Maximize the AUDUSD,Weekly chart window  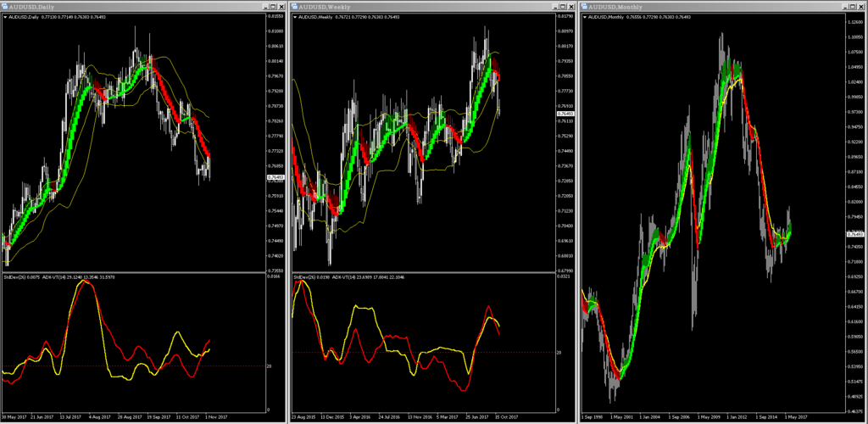coord(563,7)
